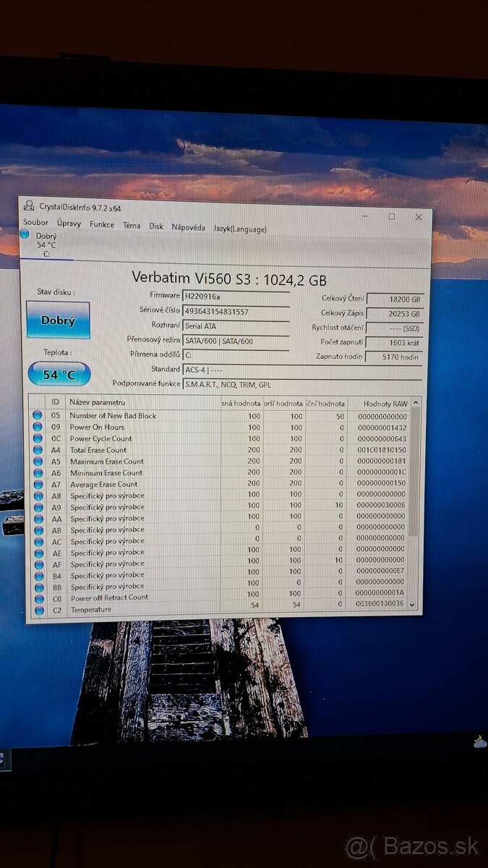
Task: Click the CrystalDiskInfo title bar app icon
Action: coord(28,206)
